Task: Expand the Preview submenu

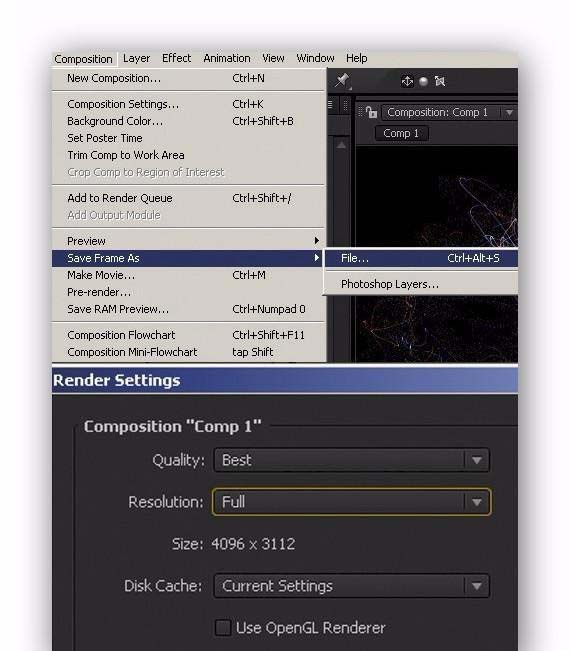Action: (x=189, y=241)
